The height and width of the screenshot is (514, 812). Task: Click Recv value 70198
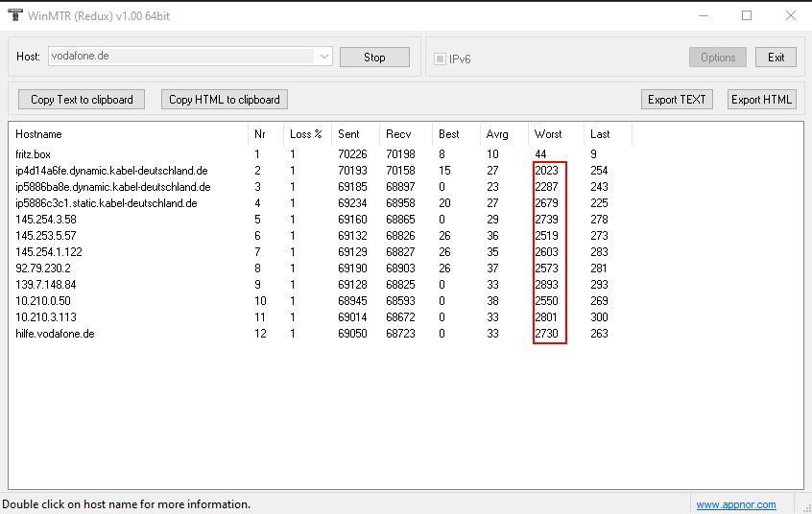[x=400, y=154]
